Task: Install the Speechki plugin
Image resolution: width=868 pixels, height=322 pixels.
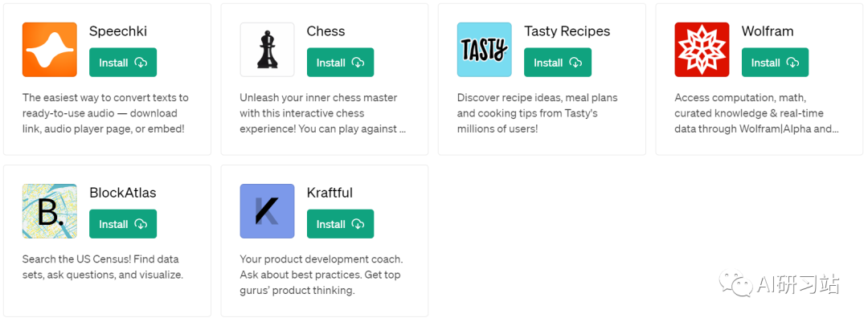Action: [123, 63]
